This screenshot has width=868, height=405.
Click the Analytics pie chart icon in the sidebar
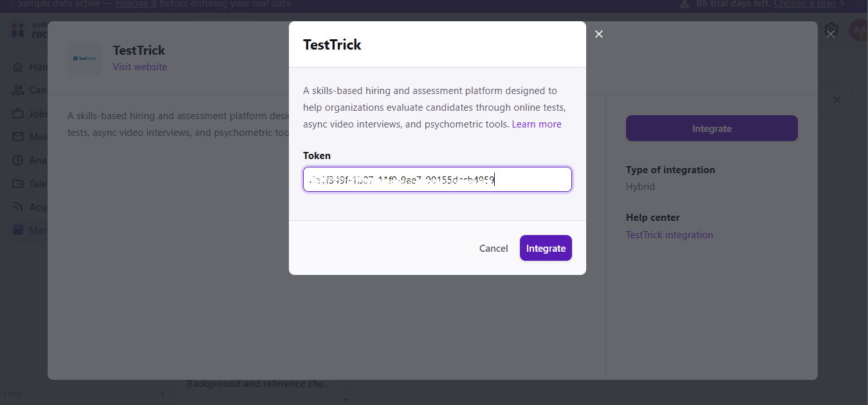click(18, 160)
